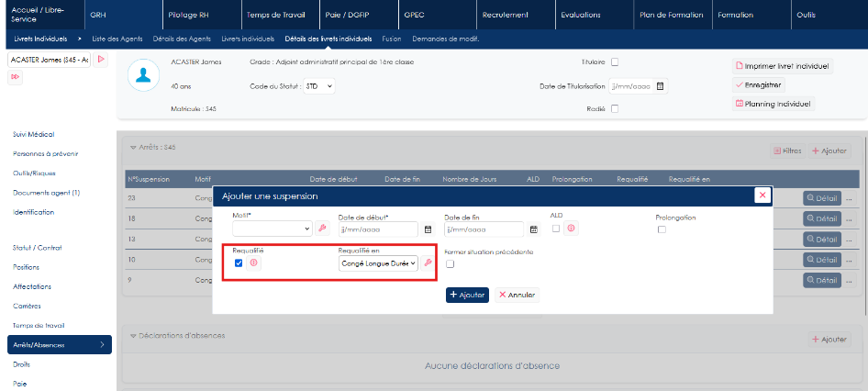Open the Date de début calendar picker
The image size is (868, 391).
[428, 229]
